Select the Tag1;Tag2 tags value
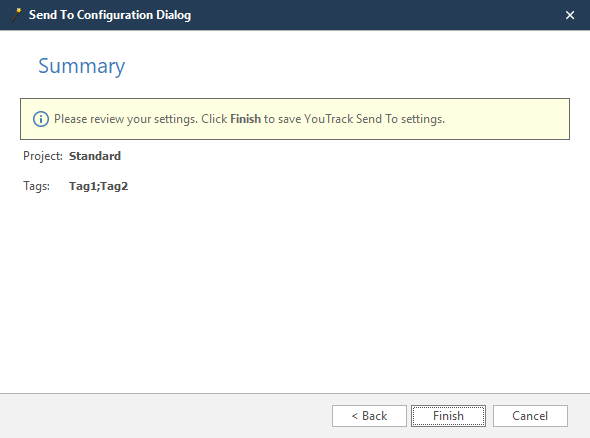This screenshot has height=438, width=590. click(x=99, y=186)
